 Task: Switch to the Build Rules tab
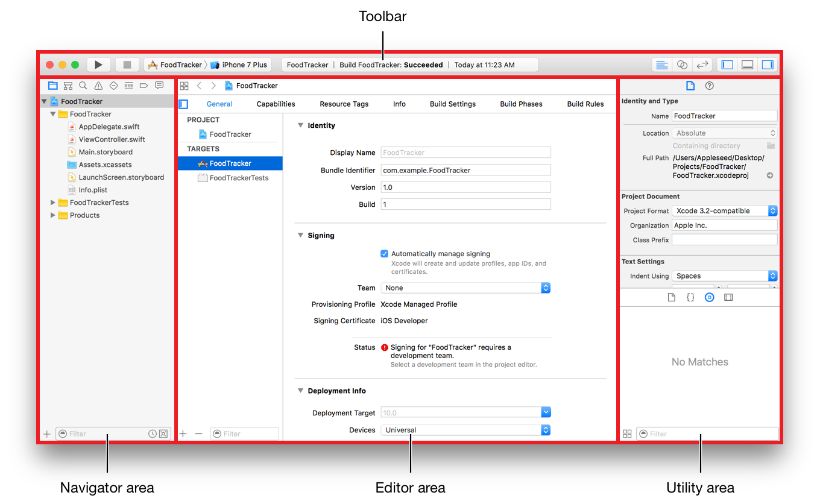click(x=585, y=104)
